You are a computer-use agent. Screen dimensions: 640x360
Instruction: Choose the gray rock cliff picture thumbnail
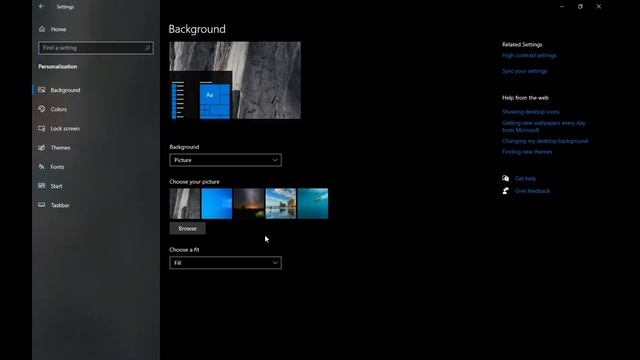point(185,204)
